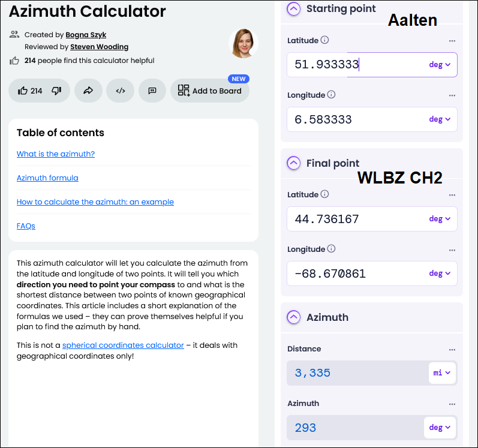Open the feedback comment icon

point(152,91)
